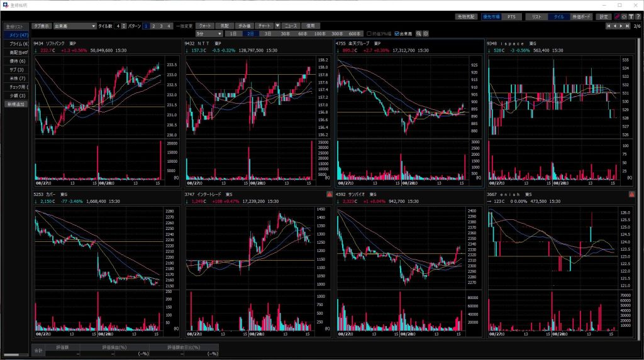Screen dimensions: 644x360
Task: Click the 新規追加 button
Action: pos(16,104)
